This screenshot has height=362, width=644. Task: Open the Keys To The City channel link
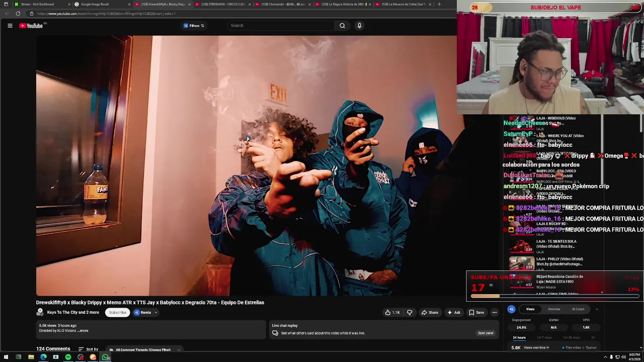click(73, 312)
